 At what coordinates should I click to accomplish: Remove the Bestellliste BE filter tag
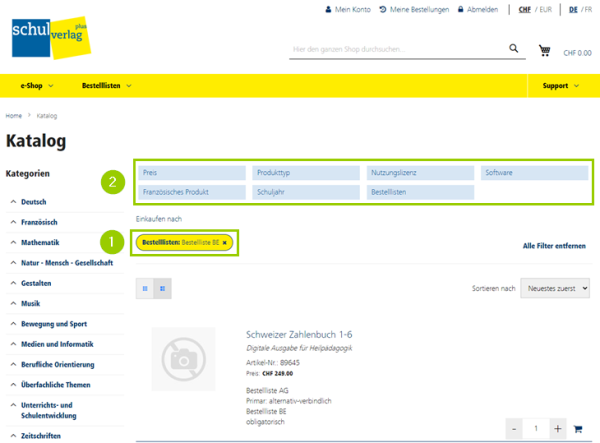pyautogui.click(x=225, y=242)
